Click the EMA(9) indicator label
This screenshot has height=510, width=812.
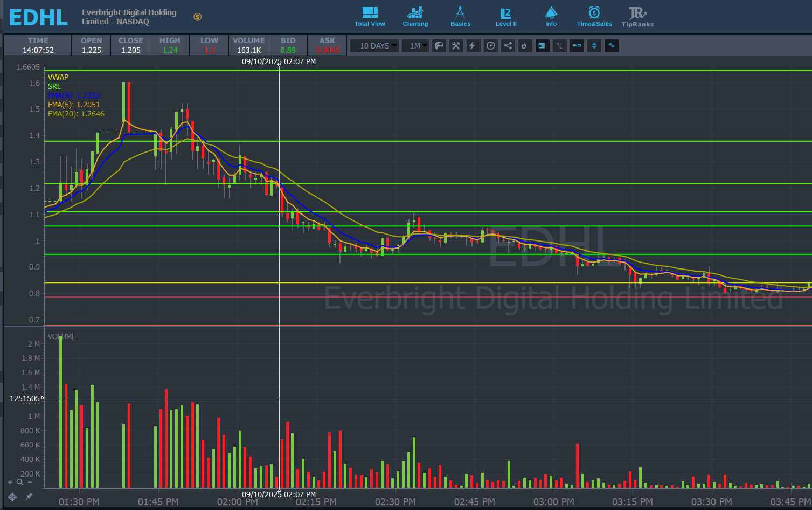click(x=74, y=95)
